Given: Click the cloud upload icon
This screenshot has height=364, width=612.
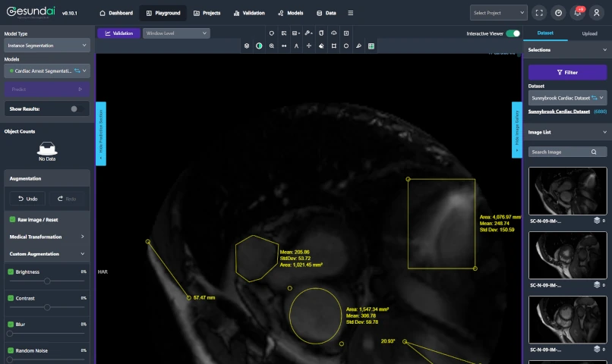Looking at the screenshot, I should click(x=333, y=33).
